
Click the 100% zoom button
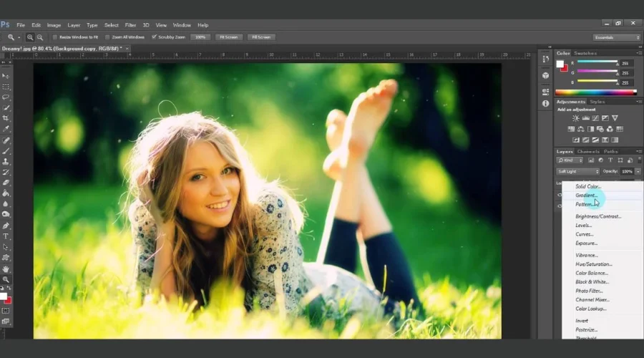click(x=200, y=37)
